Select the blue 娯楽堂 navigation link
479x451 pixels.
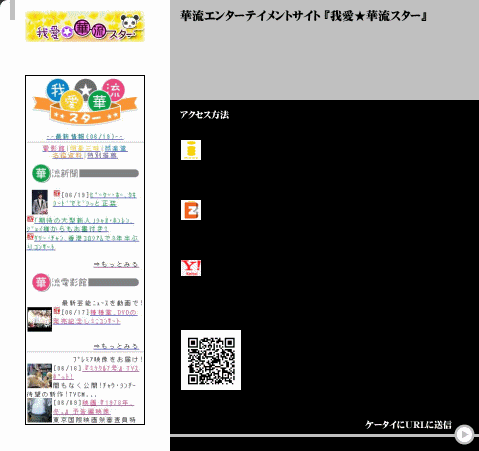point(116,148)
